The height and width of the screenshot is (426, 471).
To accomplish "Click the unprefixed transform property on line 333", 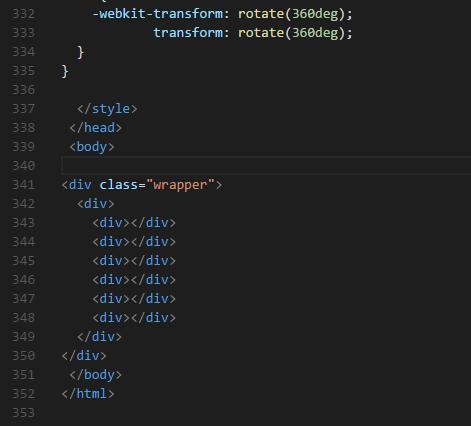I will (x=188, y=33).
